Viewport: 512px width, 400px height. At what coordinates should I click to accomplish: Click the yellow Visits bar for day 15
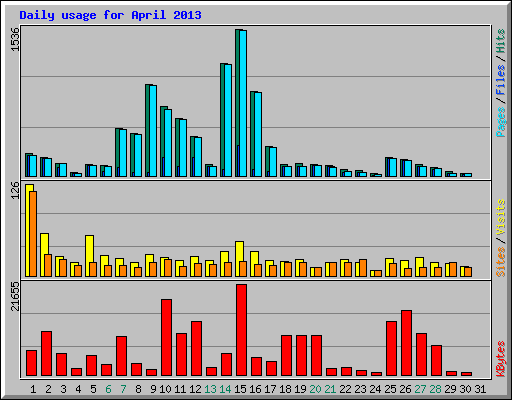pos(239,259)
